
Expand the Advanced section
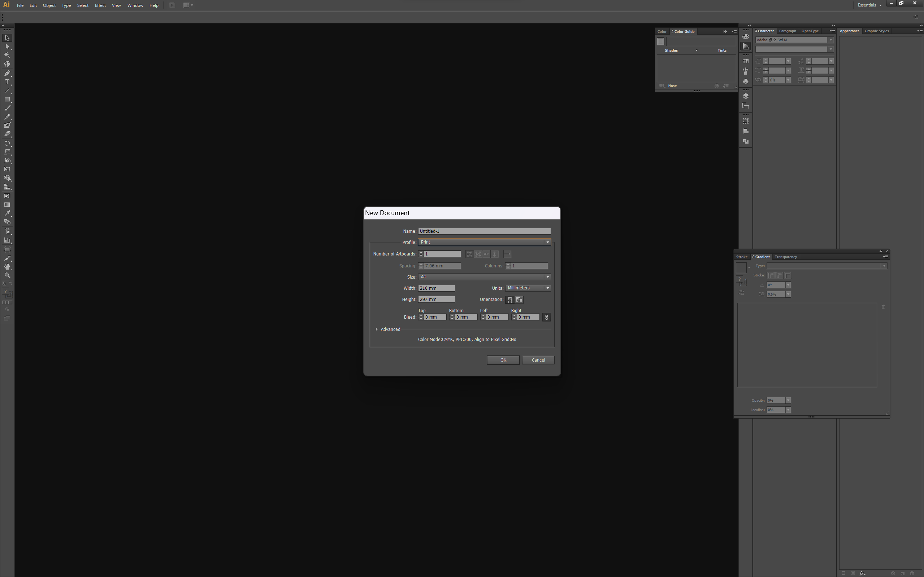click(377, 329)
